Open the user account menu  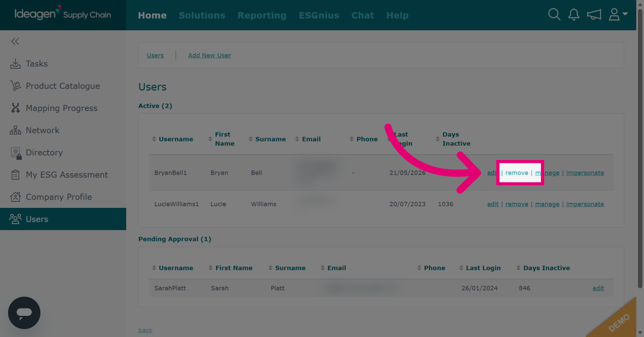tap(618, 14)
